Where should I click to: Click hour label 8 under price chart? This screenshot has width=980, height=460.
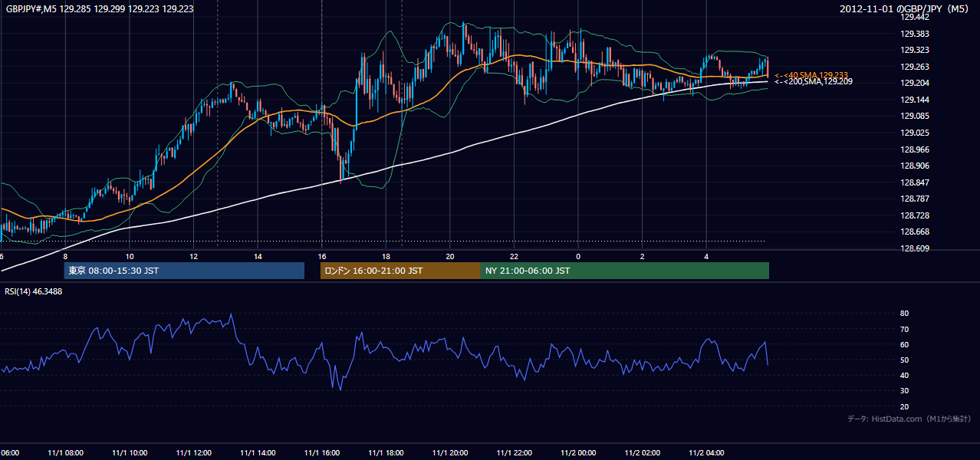[65, 256]
